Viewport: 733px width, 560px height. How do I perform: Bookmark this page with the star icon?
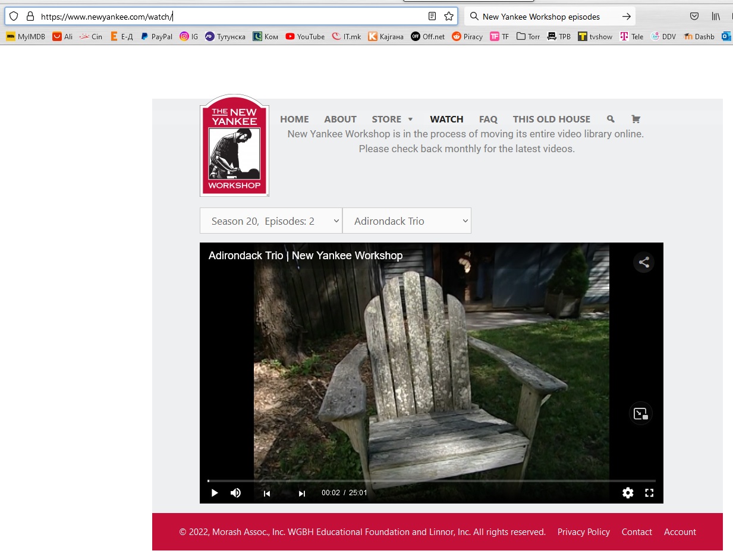tap(449, 17)
